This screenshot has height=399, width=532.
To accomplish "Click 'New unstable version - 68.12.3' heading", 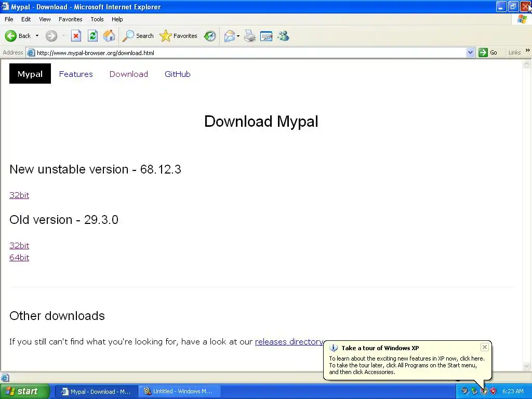I will [96, 169].
